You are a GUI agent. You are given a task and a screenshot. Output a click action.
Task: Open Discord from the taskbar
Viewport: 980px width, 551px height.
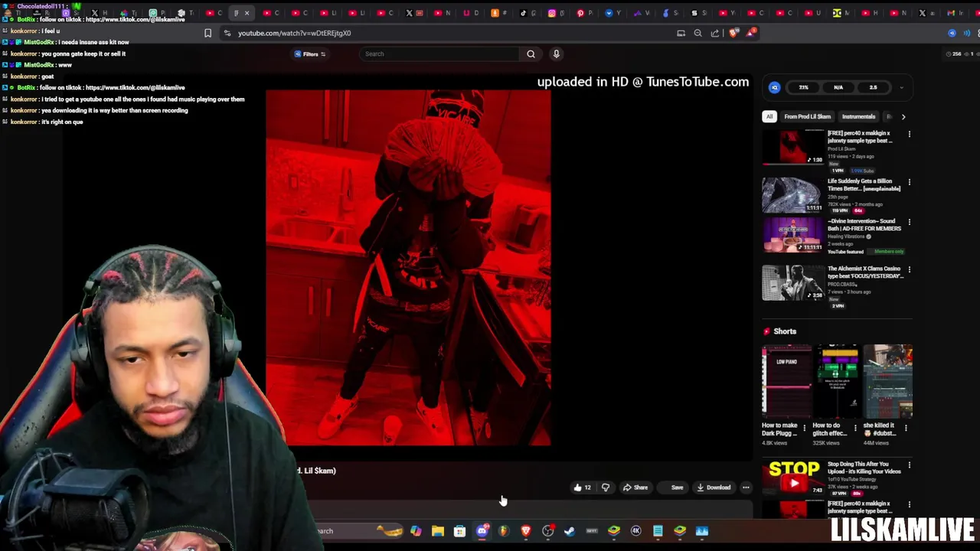pyautogui.click(x=482, y=531)
